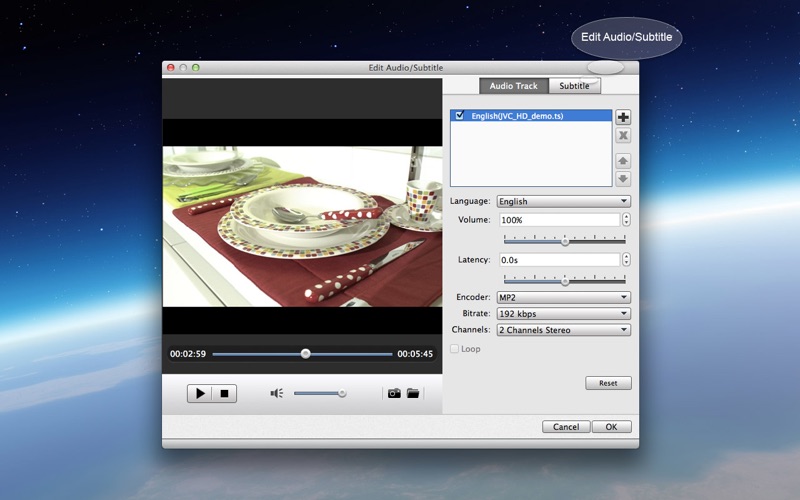Image resolution: width=800 pixels, height=500 pixels.
Task: Click the Play button
Action: 200,393
